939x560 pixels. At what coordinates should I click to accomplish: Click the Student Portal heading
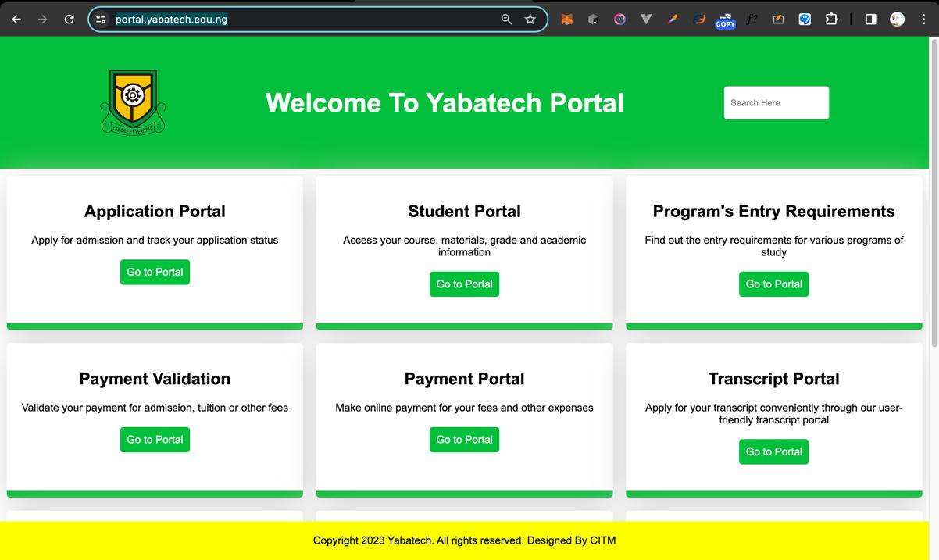tap(464, 212)
